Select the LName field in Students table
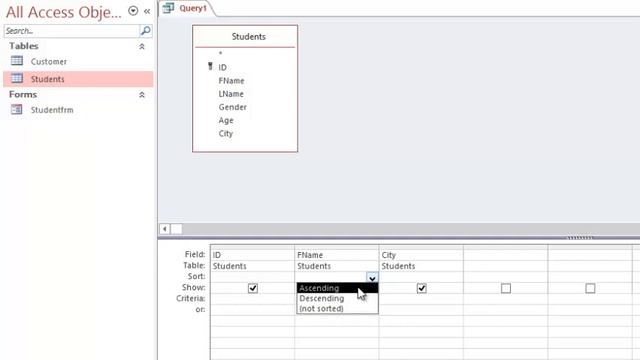Image resolution: width=640 pixels, height=360 pixels. click(x=231, y=94)
